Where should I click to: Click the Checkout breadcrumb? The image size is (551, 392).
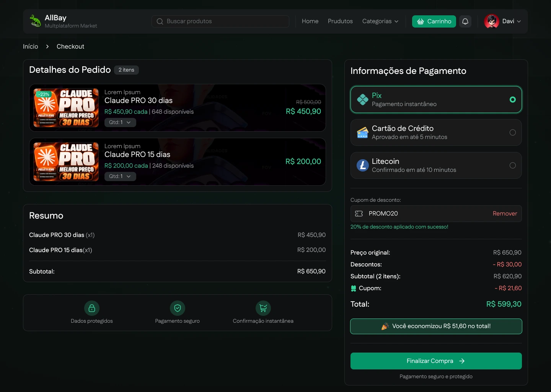tap(70, 46)
